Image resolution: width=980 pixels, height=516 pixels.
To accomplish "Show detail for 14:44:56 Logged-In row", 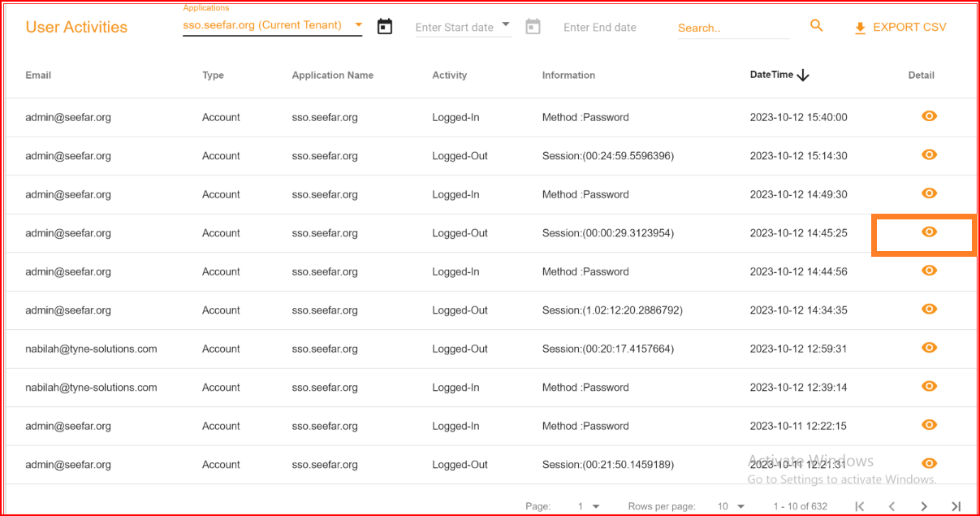I will 929,271.
